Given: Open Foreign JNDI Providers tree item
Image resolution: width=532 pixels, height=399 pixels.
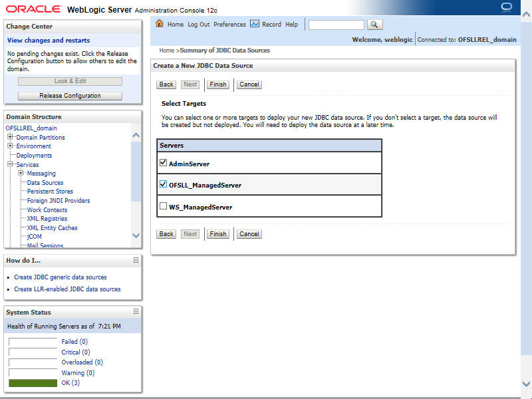Looking at the screenshot, I should click(59, 201).
